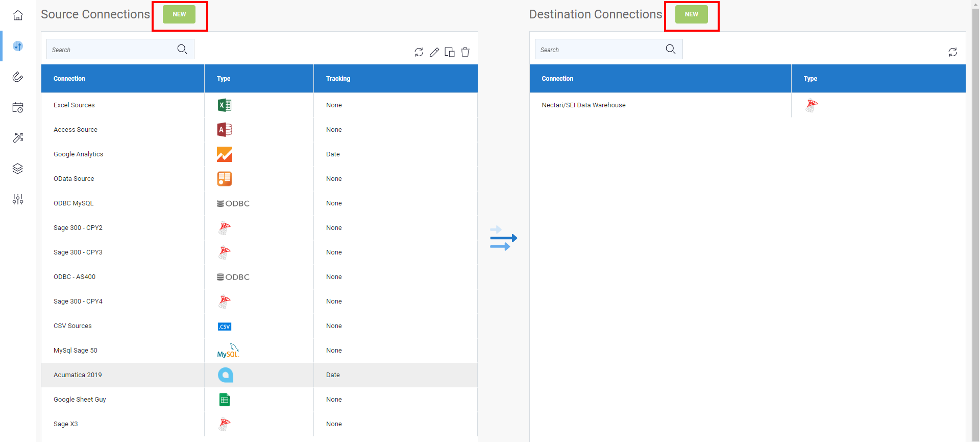Click the magic wand icon in sidebar
This screenshot has width=980, height=442.
[18, 138]
